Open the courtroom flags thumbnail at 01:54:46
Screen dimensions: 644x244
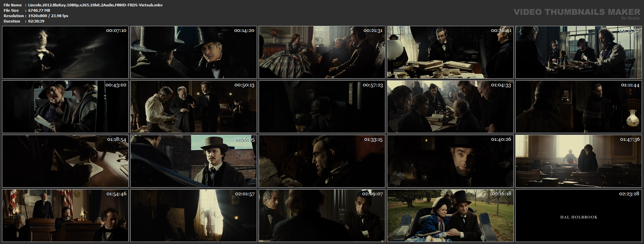click(x=65, y=216)
